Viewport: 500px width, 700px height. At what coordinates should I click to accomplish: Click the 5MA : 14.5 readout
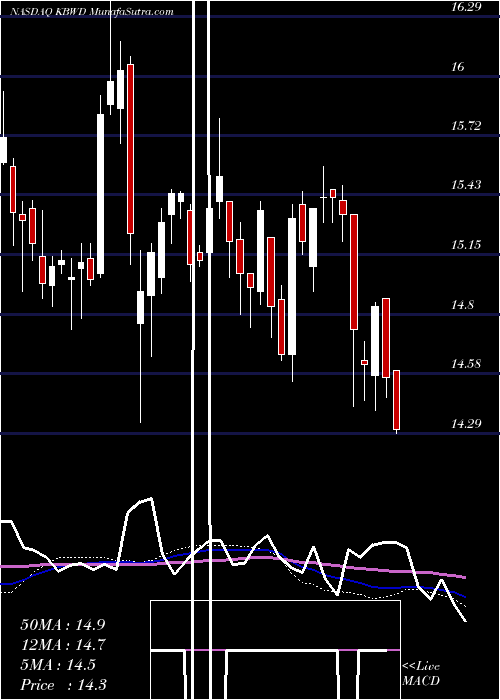click(x=58, y=665)
